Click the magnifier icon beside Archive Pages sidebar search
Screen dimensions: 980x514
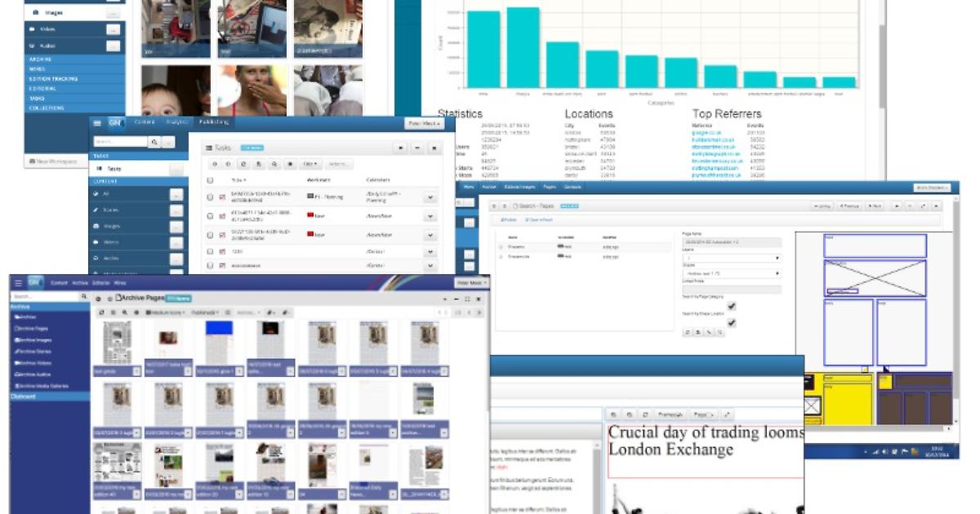pos(84,297)
